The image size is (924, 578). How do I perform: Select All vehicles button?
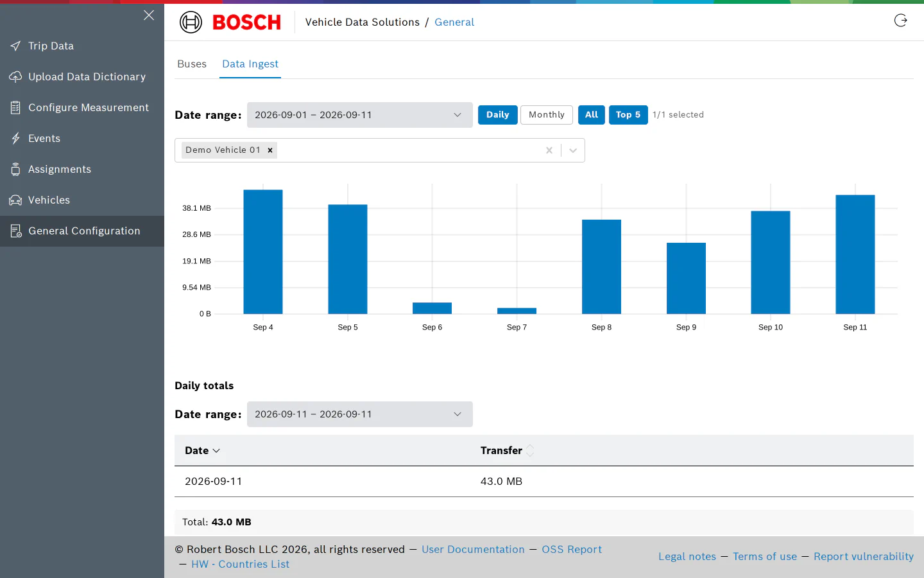click(x=592, y=115)
